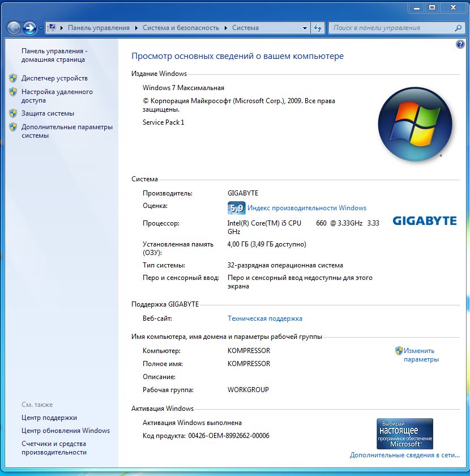470x476 pixels.
Task: Click the Forward navigation arrow button
Action: click(30, 28)
